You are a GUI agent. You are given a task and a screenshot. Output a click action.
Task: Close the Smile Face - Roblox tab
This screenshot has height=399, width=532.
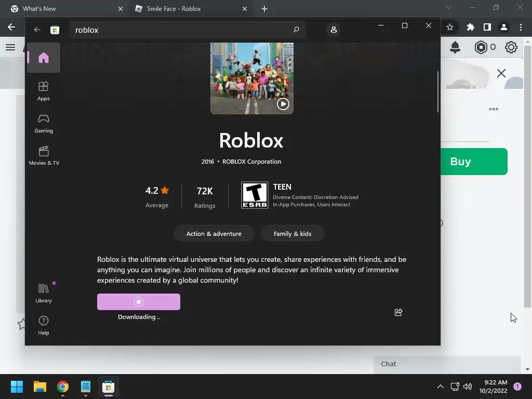pos(245,9)
